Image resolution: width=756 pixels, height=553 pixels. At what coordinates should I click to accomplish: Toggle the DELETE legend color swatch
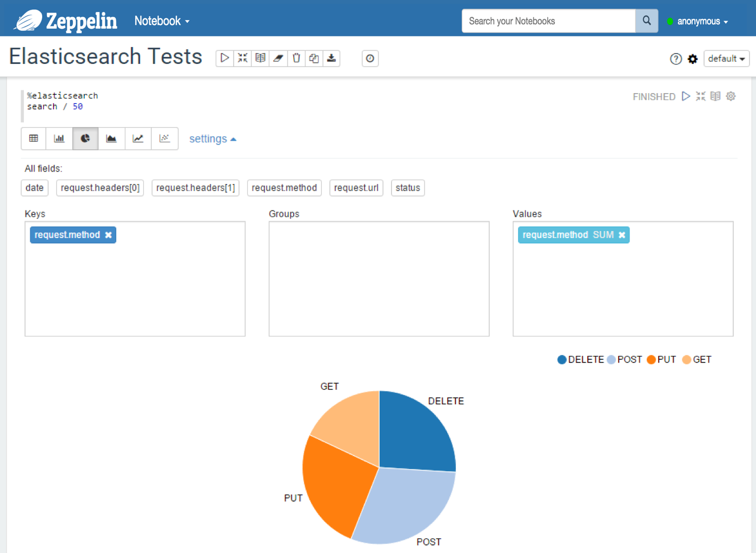tap(562, 360)
